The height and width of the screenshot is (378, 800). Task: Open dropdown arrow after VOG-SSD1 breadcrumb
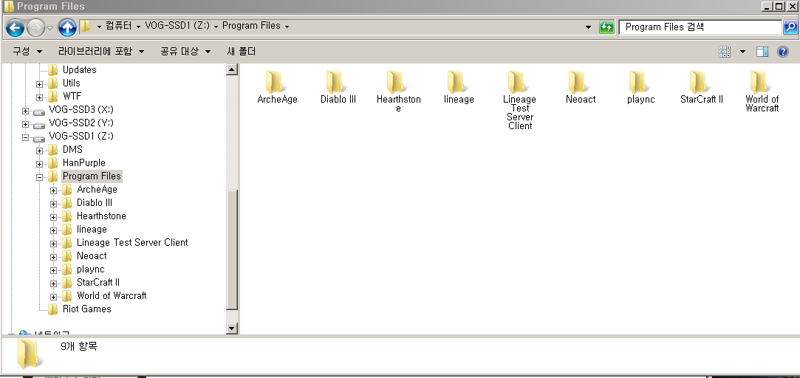(216, 27)
